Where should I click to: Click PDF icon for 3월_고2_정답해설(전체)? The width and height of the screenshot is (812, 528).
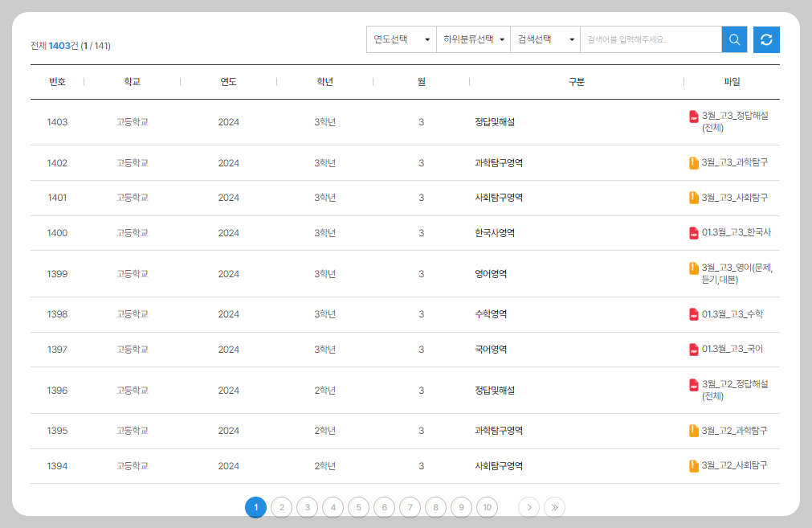coord(693,385)
